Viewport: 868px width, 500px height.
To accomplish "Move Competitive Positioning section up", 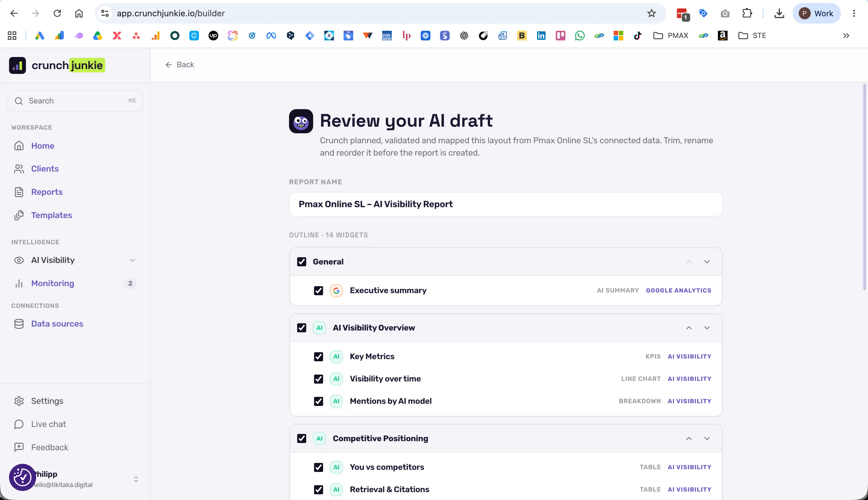I will [689, 438].
